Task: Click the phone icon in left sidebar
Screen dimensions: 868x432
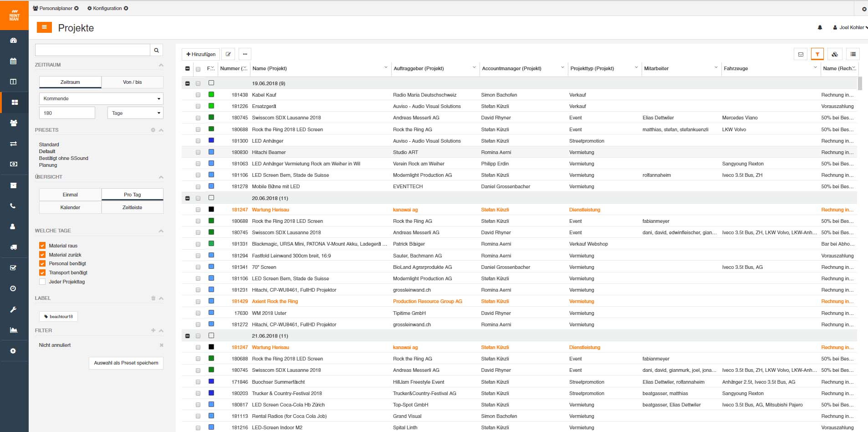Action: pyautogui.click(x=14, y=206)
